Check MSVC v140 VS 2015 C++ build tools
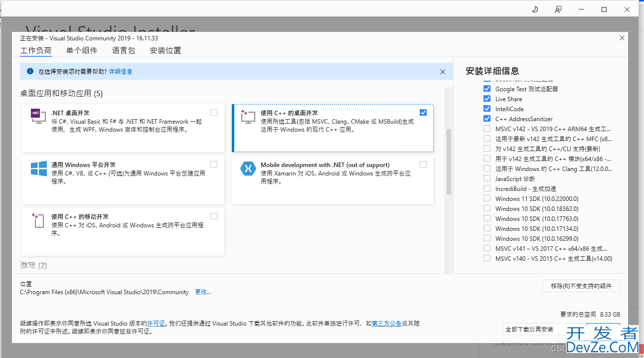Screen dimensions: 644x358 point(487,258)
